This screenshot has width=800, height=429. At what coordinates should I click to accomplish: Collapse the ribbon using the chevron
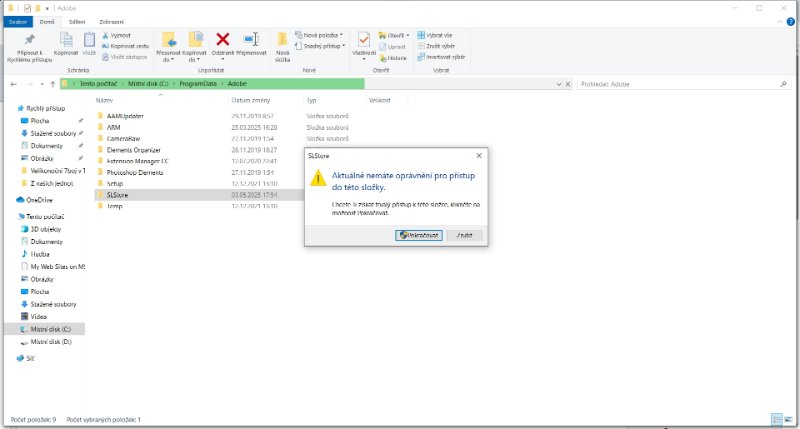pos(780,22)
